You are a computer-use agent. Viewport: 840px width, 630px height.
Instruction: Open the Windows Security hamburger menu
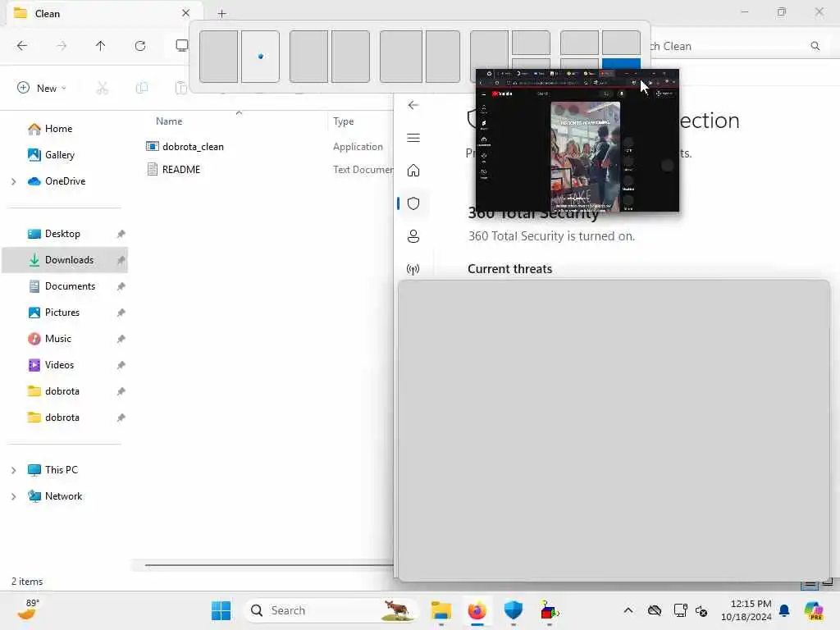click(x=413, y=138)
